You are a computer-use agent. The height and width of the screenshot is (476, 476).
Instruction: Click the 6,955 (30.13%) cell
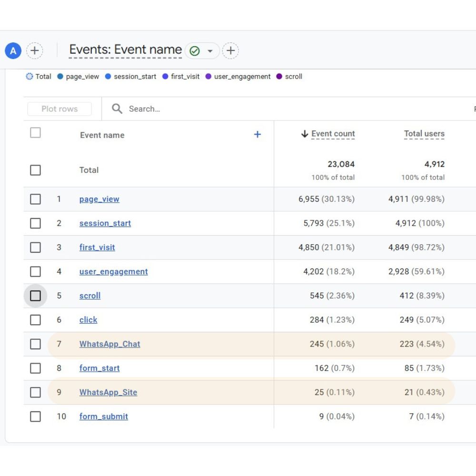coord(327,199)
